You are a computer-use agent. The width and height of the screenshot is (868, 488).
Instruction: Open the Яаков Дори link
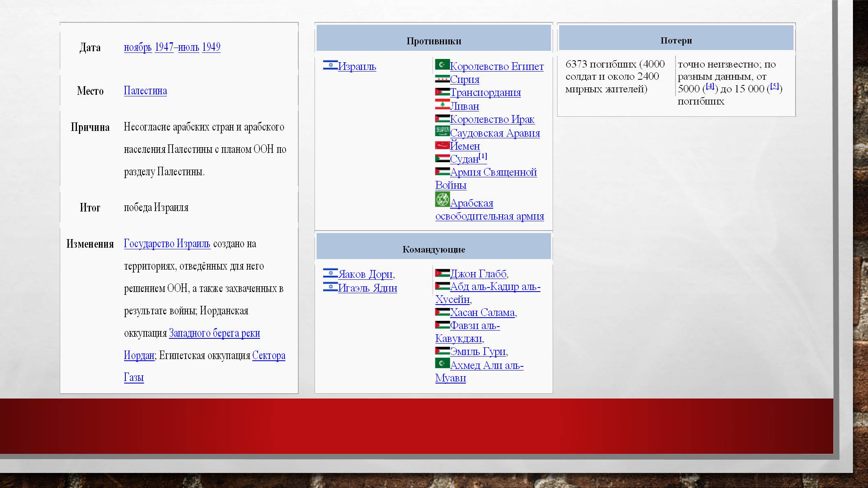365,274
